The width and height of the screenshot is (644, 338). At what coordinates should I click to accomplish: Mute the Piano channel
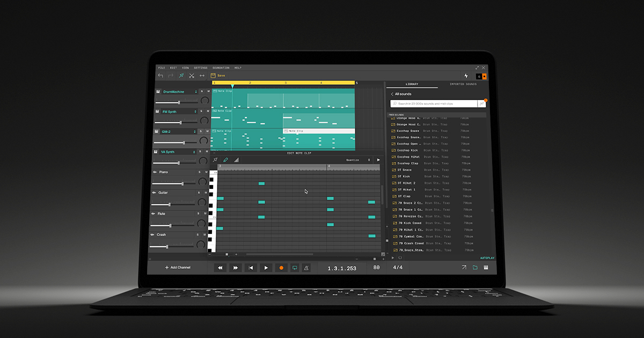(206, 172)
